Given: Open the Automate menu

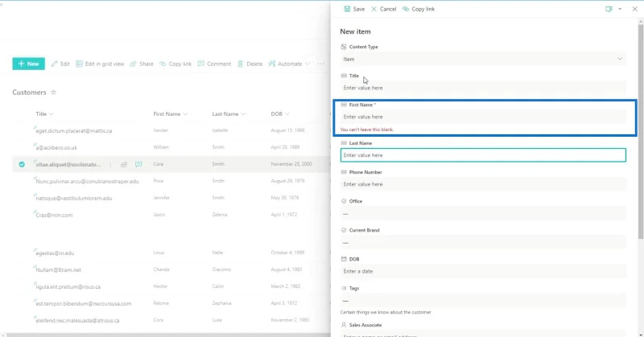Looking at the screenshot, I should [289, 64].
